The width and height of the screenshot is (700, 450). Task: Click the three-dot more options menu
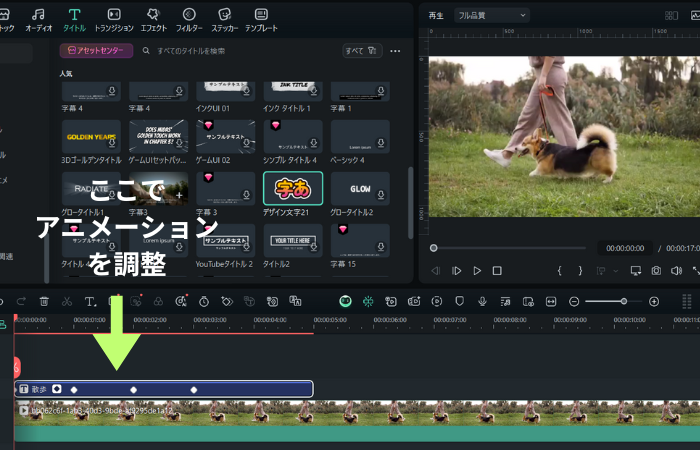click(396, 50)
